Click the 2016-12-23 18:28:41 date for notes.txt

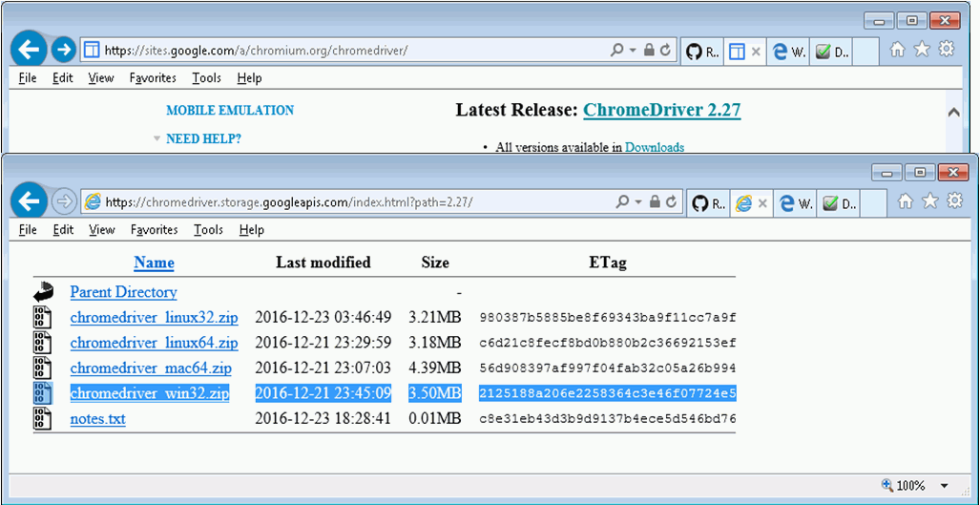(323, 419)
